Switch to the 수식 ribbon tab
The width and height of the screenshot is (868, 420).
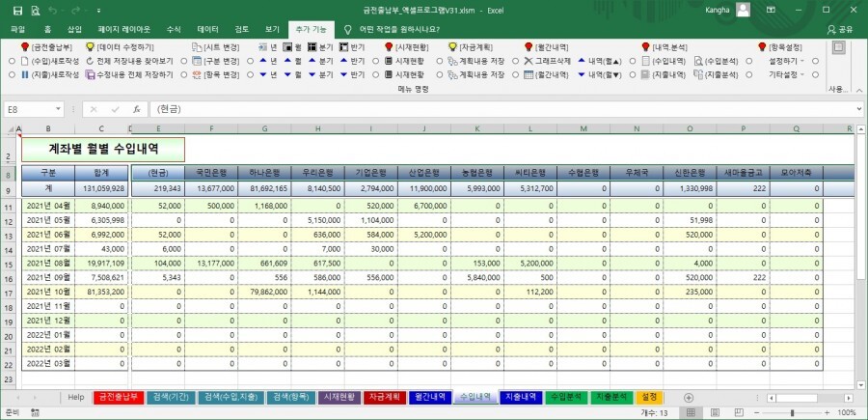(174, 29)
